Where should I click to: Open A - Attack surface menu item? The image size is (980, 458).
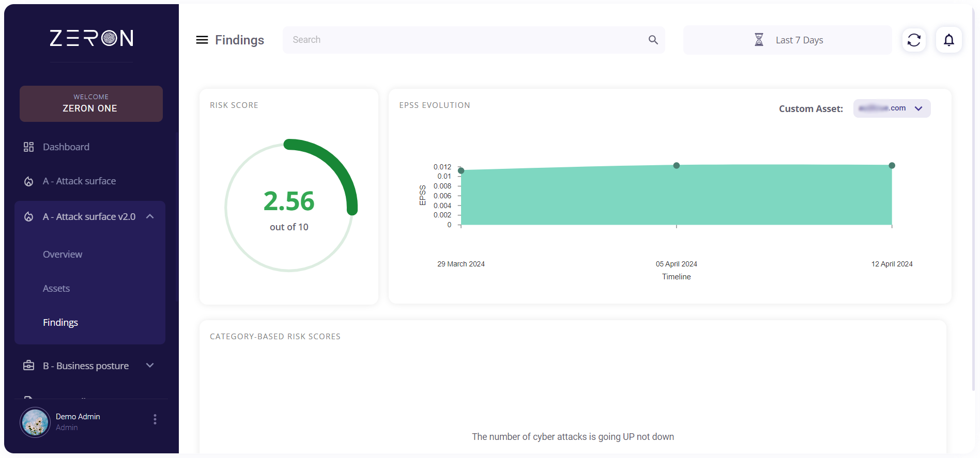(x=80, y=181)
